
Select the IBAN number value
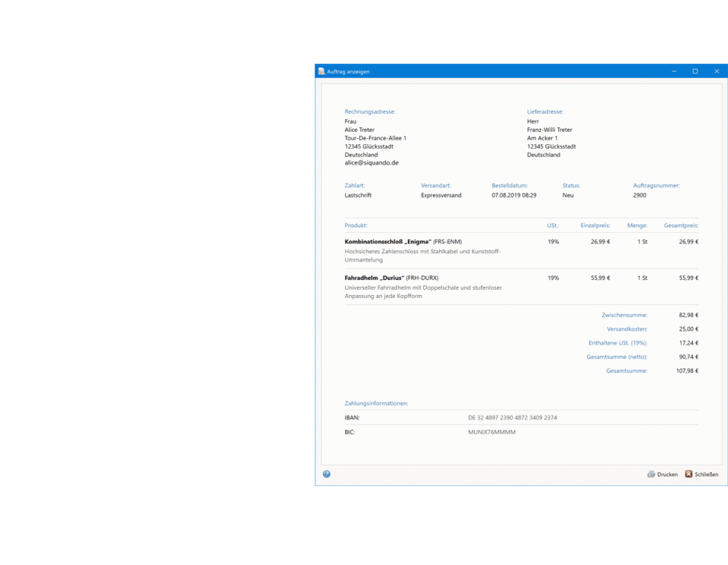coord(512,418)
